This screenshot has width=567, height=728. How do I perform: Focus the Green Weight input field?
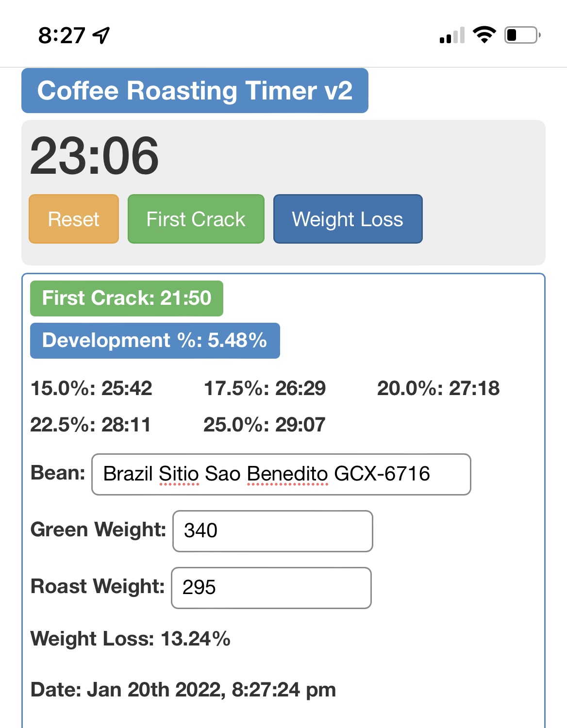273,531
